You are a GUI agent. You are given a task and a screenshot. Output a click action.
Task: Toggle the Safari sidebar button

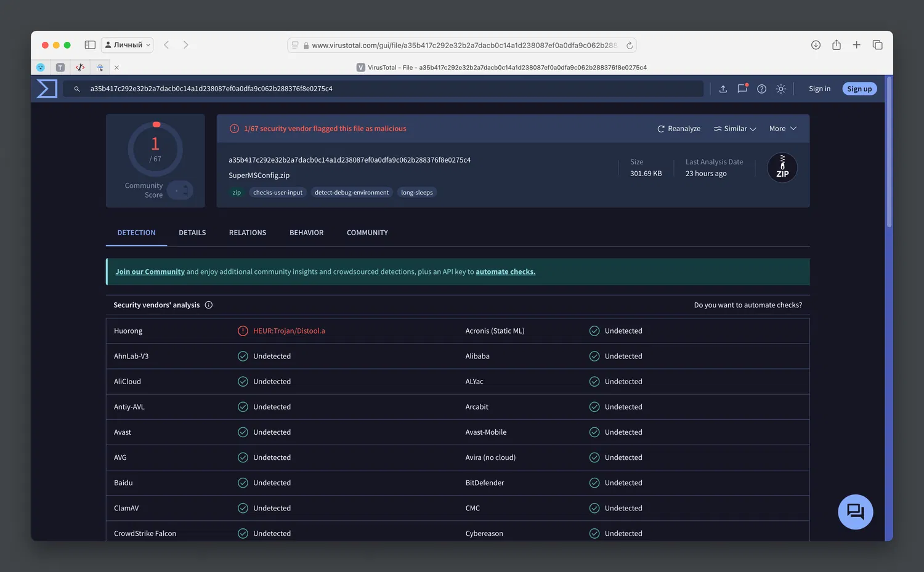tap(90, 45)
